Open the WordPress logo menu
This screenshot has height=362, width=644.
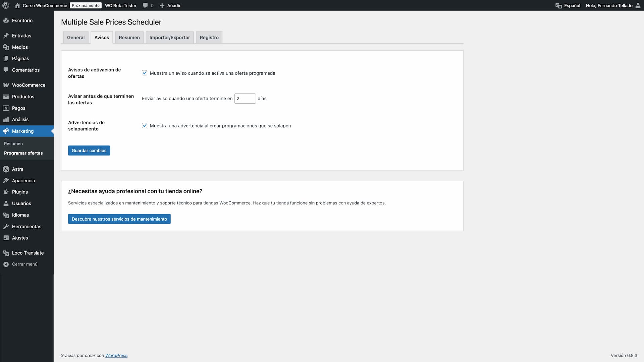click(x=6, y=5)
